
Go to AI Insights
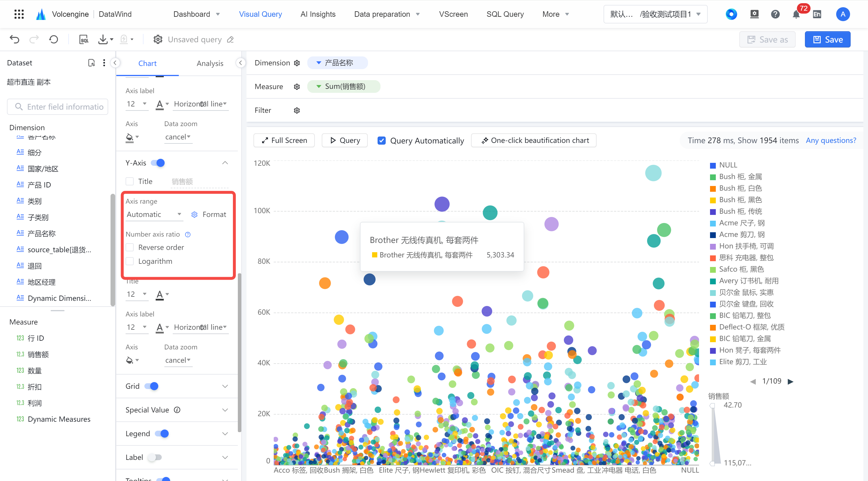[x=318, y=14]
